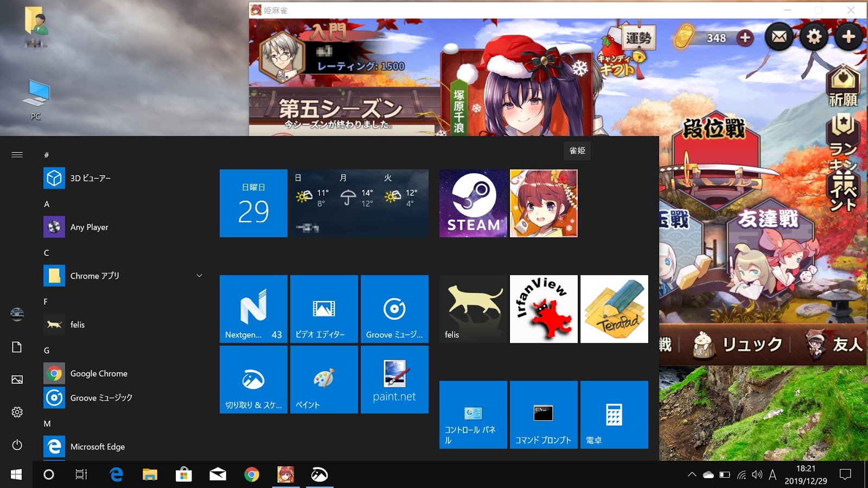Open the ペイント tile
The image size is (868, 488).
coord(324,380)
